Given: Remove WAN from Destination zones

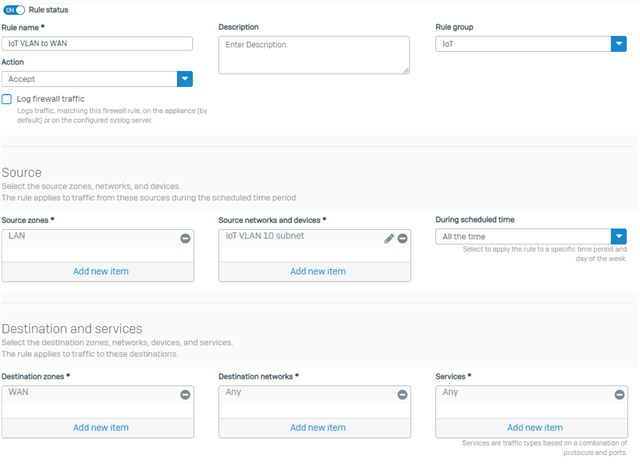Looking at the screenshot, I should 185,395.
